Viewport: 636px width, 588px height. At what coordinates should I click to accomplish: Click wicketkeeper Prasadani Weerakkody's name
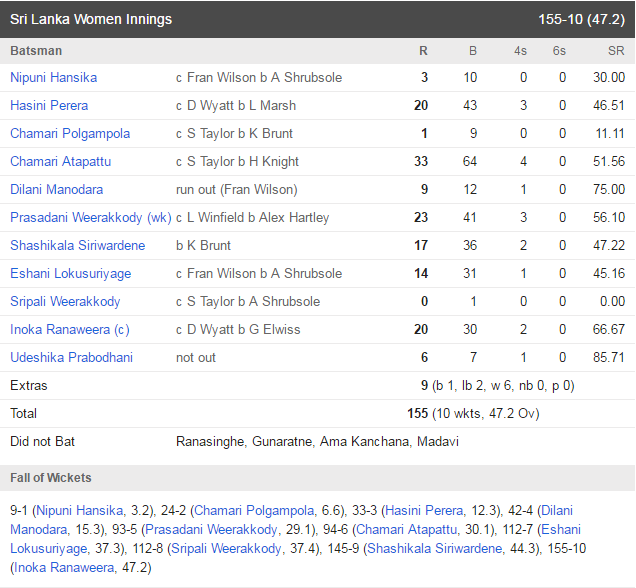(x=78, y=217)
